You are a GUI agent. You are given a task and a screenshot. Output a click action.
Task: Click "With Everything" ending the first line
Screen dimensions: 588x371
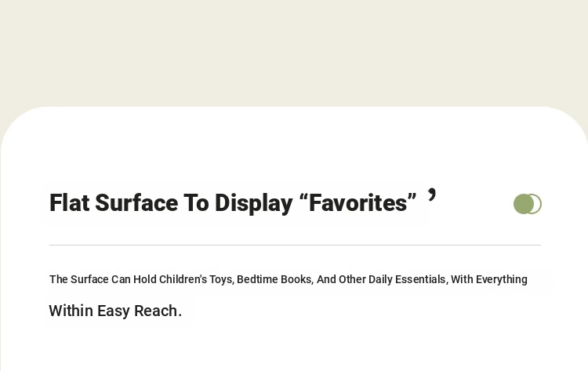coord(489,280)
